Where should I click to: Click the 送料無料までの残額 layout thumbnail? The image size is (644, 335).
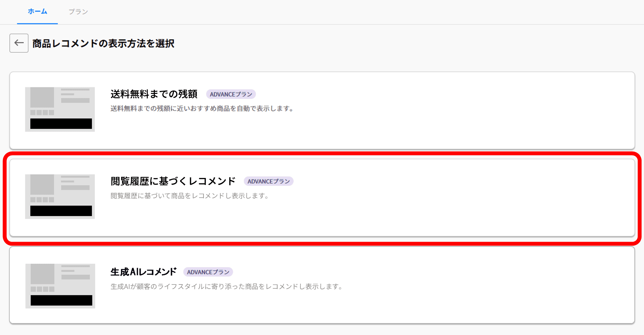pos(60,109)
